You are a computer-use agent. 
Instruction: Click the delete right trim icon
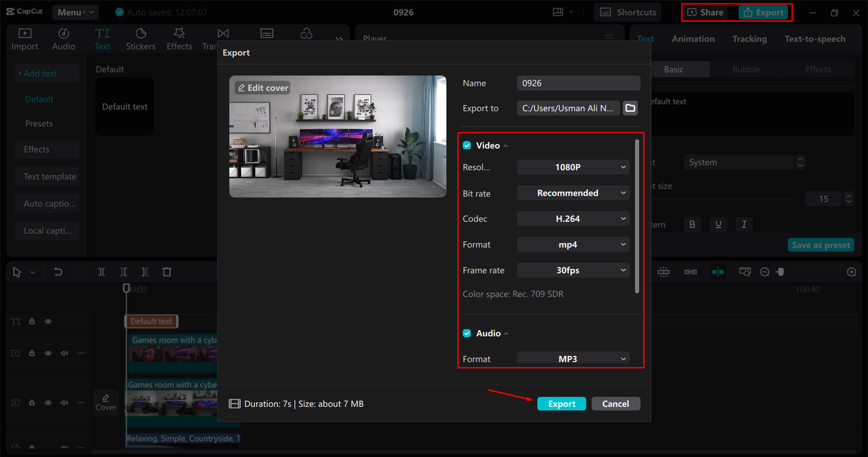point(145,272)
